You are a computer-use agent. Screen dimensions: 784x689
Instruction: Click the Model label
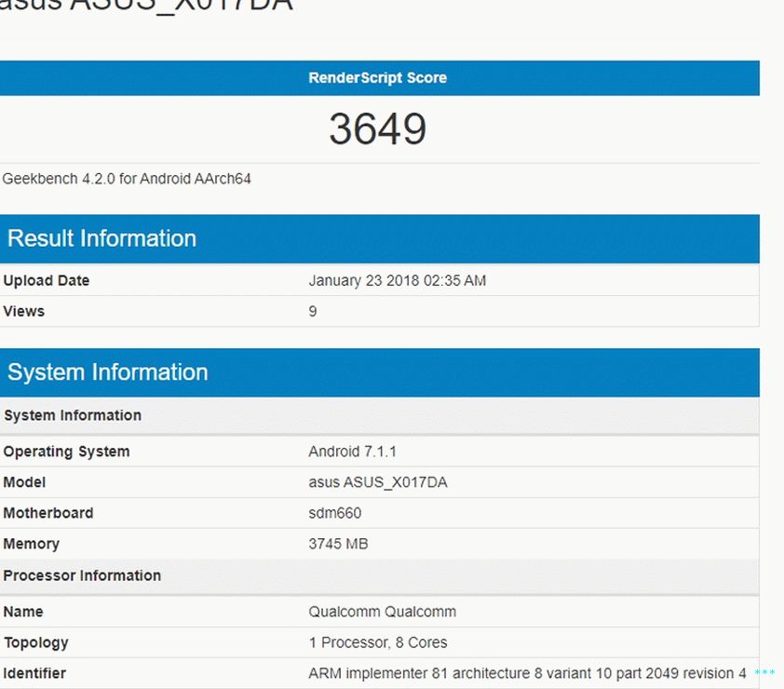(24, 482)
